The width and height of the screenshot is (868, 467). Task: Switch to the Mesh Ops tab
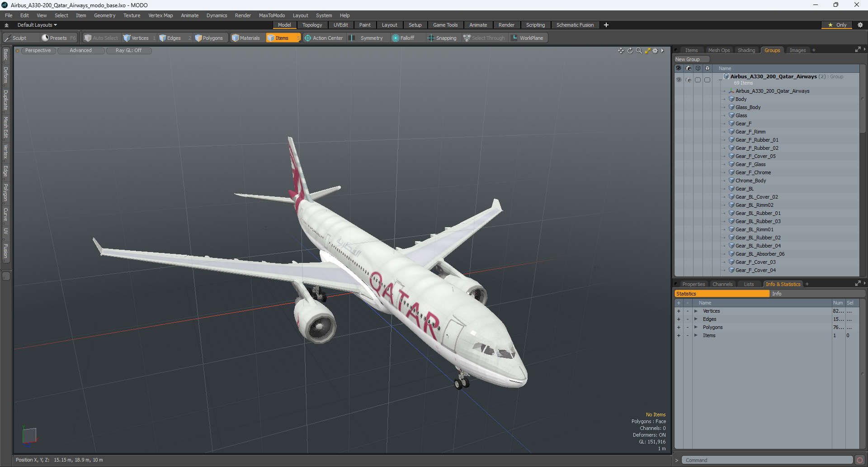click(x=719, y=50)
